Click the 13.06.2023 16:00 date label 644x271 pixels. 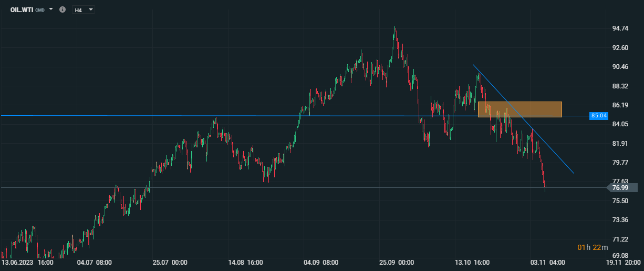pyautogui.click(x=27, y=262)
